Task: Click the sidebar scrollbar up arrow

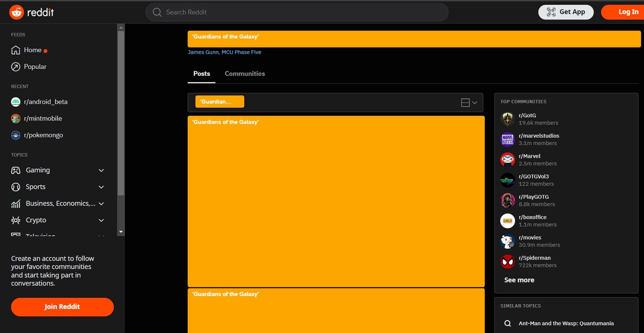Action: click(x=121, y=27)
